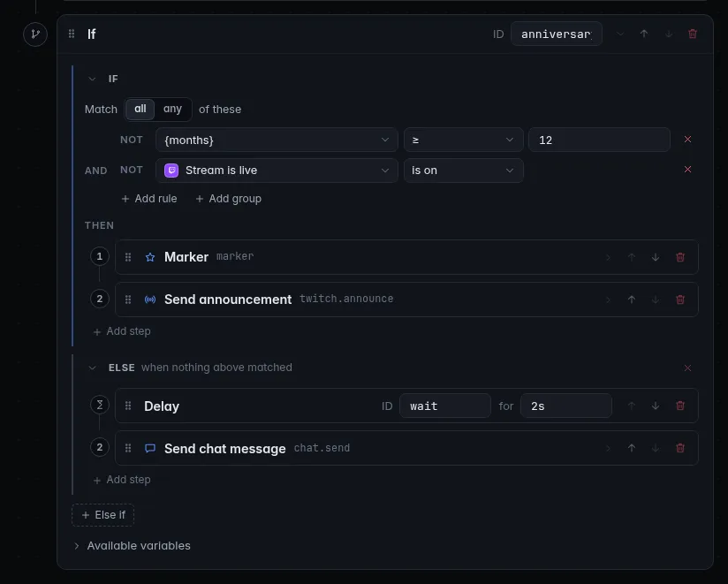Move the Delay step down
Image resolution: width=728 pixels, height=584 pixels.
point(655,406)
